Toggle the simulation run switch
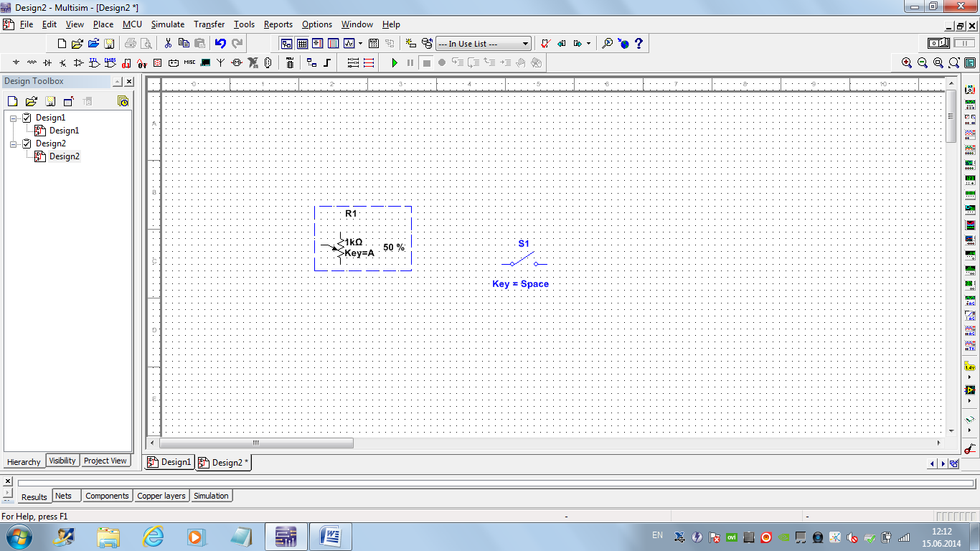980x551 pixels. pos(939,44)
